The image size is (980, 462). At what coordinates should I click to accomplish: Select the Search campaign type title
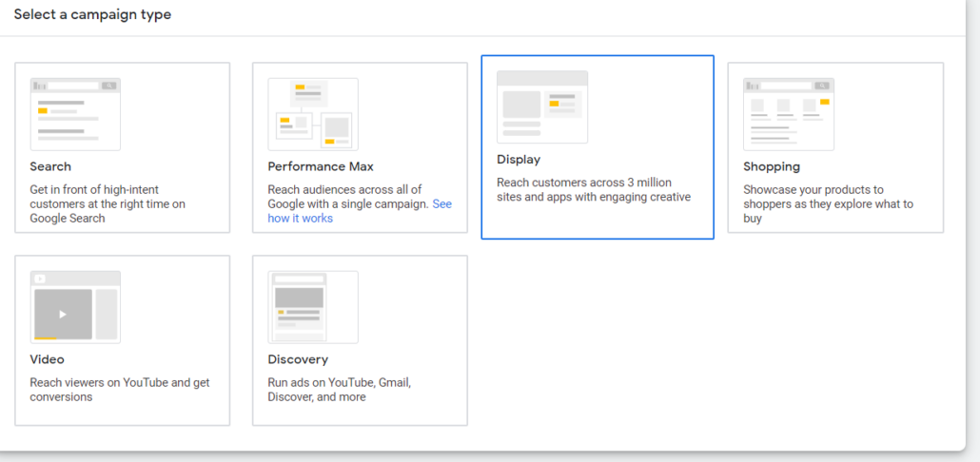click(x=50, y=166)
